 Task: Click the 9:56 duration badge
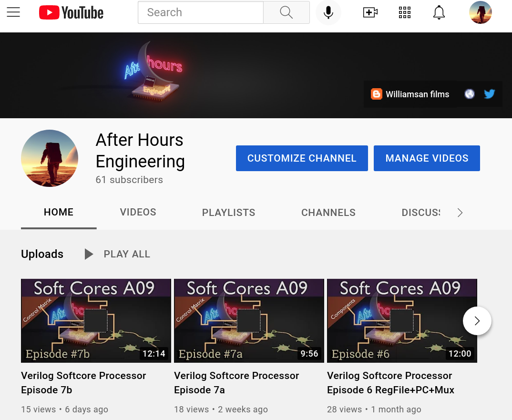[x=309, y=353]
